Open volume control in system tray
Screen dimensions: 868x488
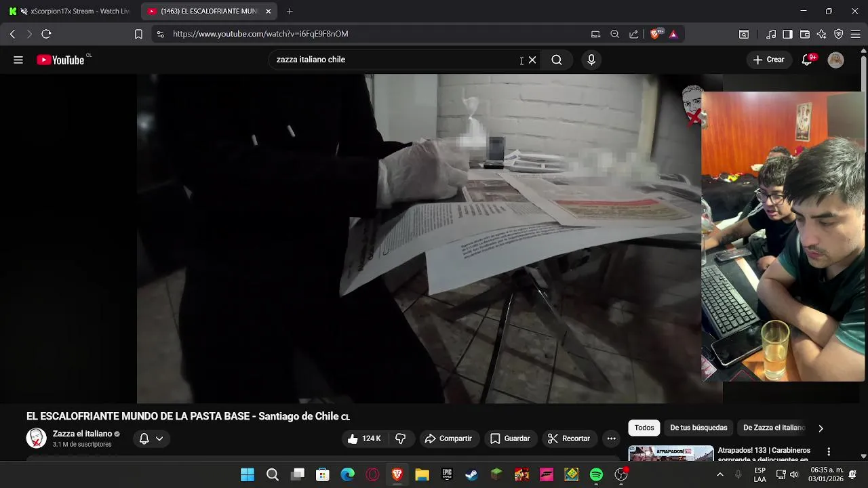794,474
